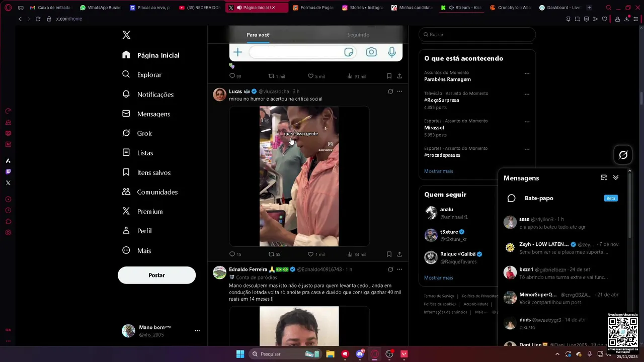Repost the top post with 1 mil reposts
This screenshot has height=362, width=644.
(x=276, y=76)
